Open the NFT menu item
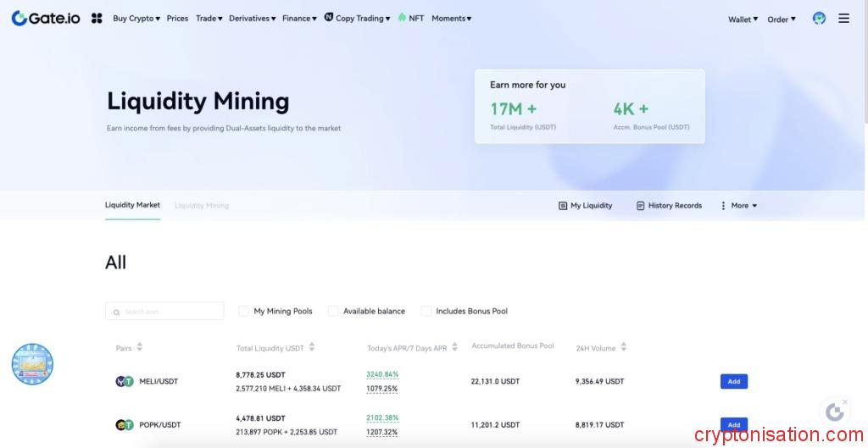Screen dimensions: 868x448 point(416,19)
